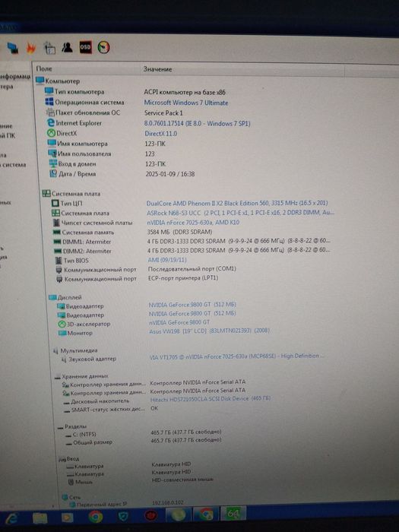Open the DualCore AMD Phenom II X2 link
This screenshot has height=532, width=399.
click(237, 203)
